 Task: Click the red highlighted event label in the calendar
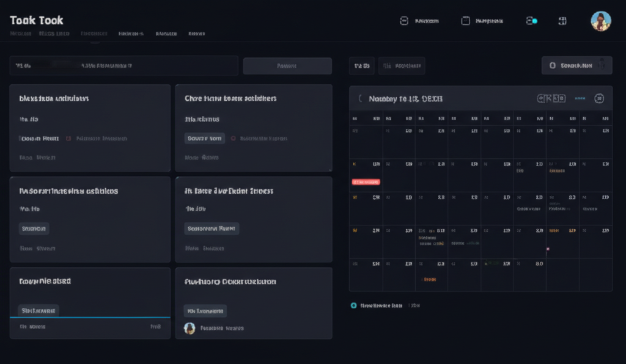[x=366, y=182]
